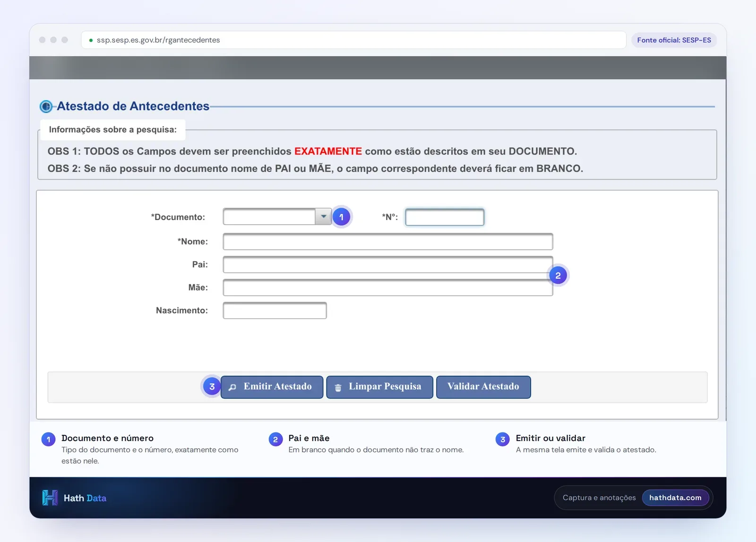Focus the N° document number field

(x=445, y=217)
